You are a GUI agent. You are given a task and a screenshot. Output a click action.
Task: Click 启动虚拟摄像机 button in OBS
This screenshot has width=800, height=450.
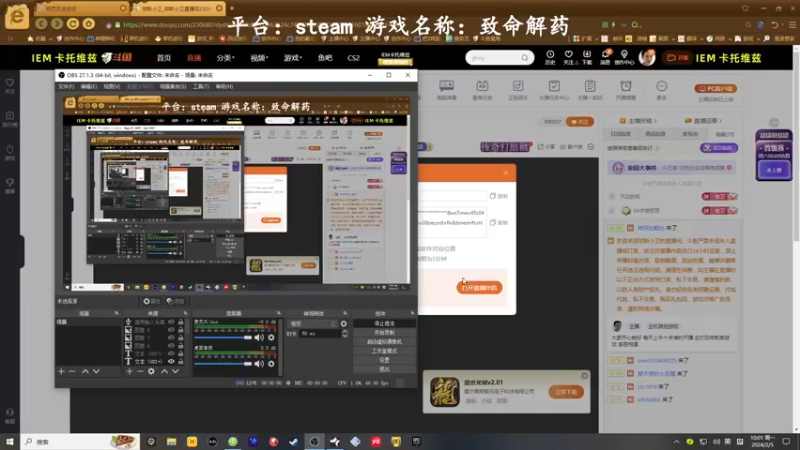pyautogui.click(x=384, y=342)
